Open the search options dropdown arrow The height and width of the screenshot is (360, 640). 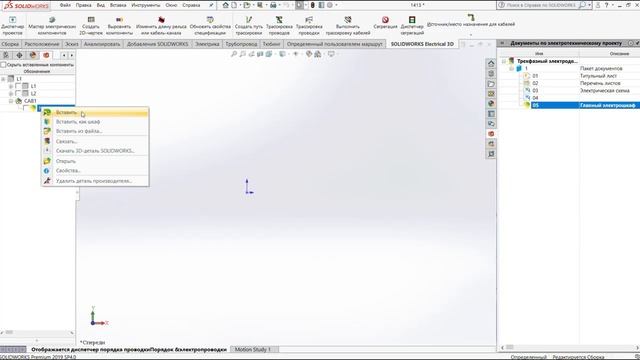pos(589,5)
